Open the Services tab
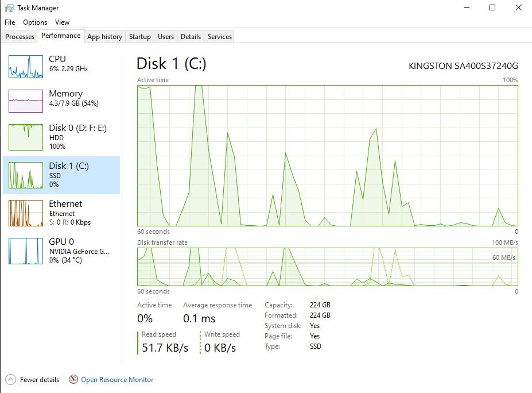 pos(220,37)
